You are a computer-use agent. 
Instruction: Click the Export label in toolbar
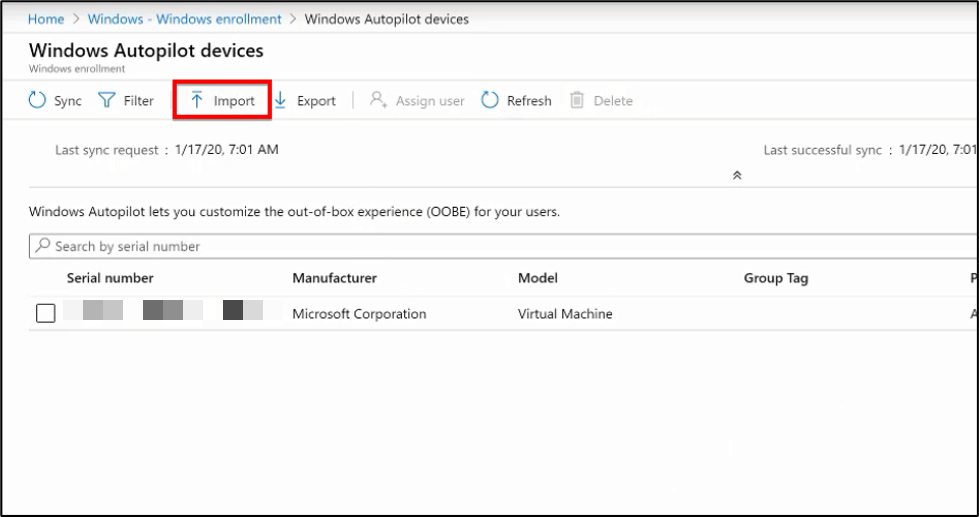tap(316, 101)
